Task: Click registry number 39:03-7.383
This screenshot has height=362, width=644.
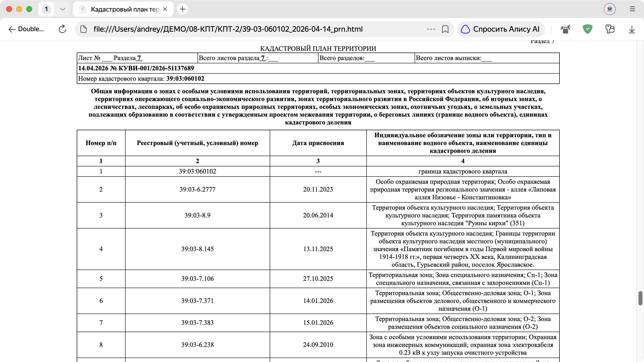Action: click(x=197, y=323)
